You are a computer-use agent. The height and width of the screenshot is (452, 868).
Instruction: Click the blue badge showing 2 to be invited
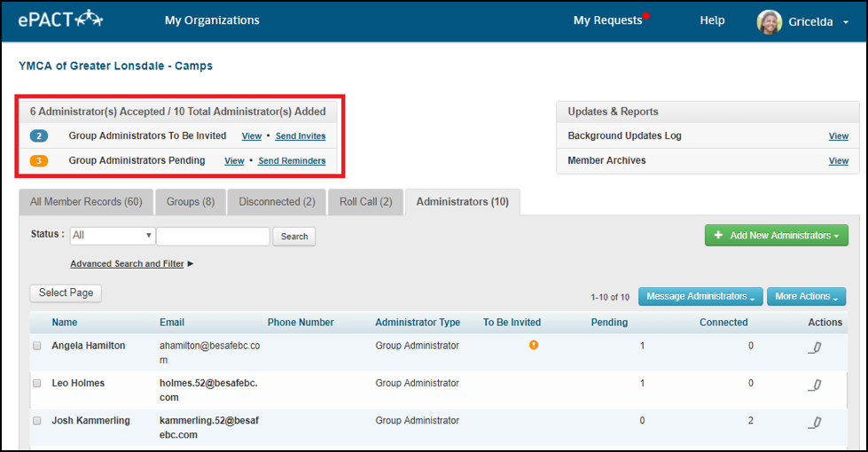[39, 136]
